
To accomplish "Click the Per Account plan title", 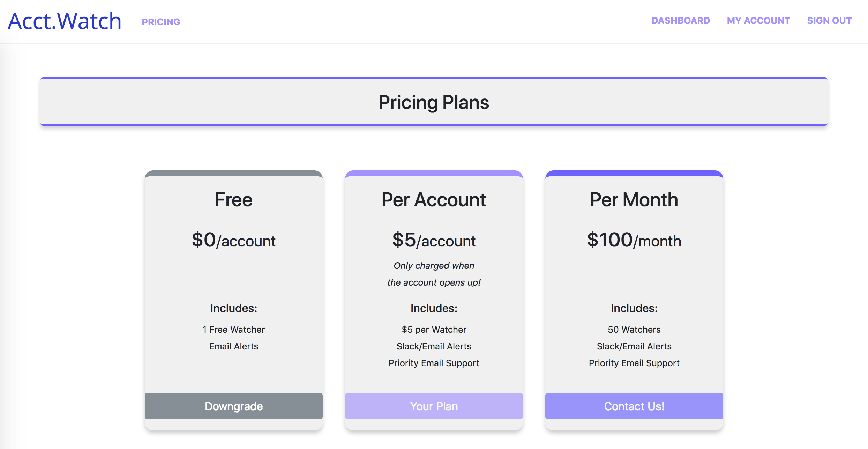I will coord(434,200).
